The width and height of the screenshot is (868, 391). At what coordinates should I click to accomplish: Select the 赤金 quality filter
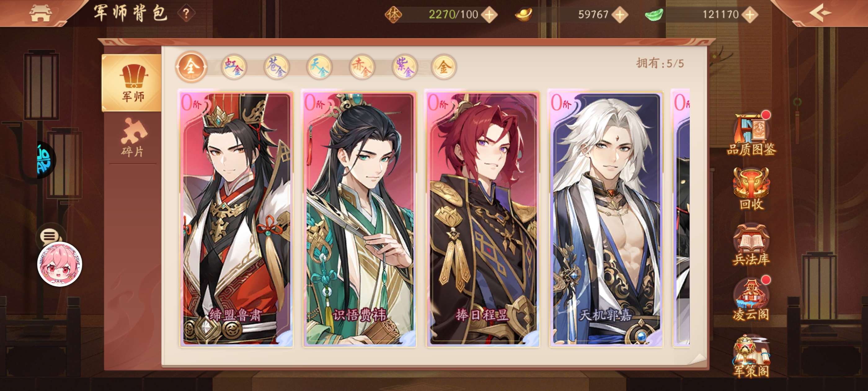361,67
